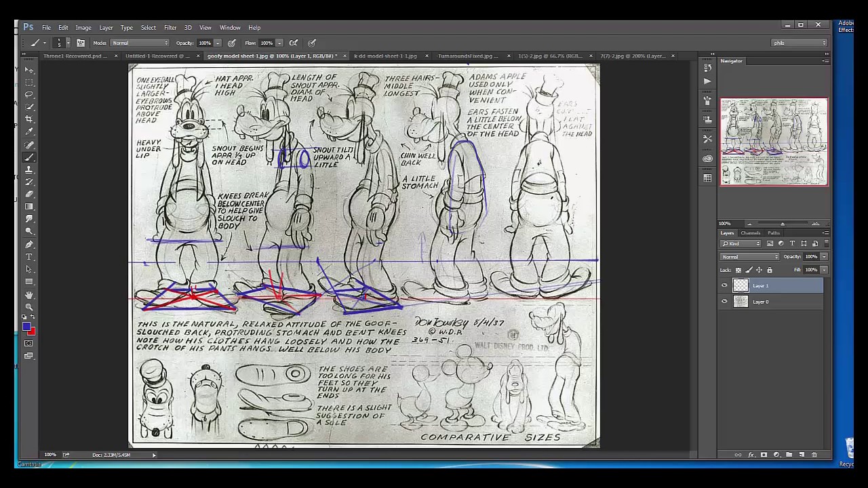The width and height of the screenshot is (868, 488).
Task: Select the Gradient tool
Action: pos(29,206)
